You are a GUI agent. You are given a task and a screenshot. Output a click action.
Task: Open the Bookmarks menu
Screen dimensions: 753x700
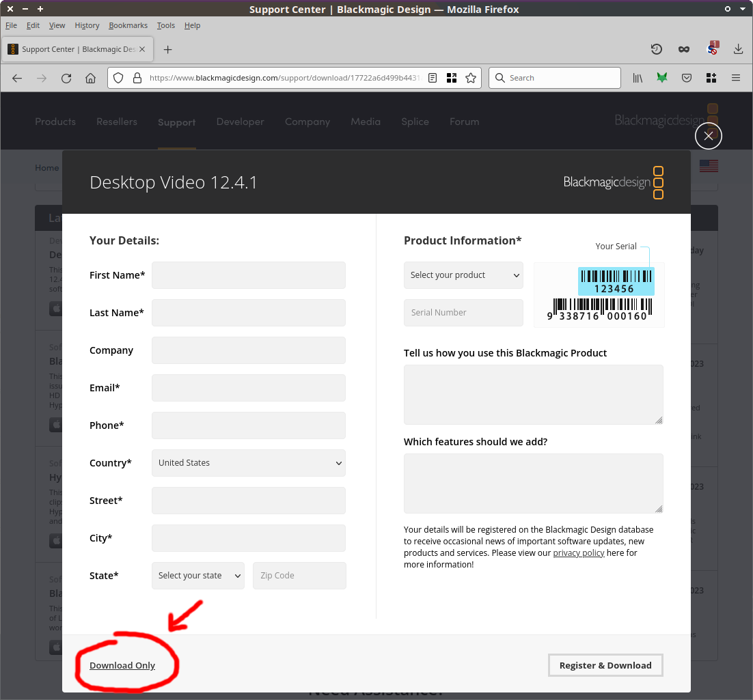(128, 25)
